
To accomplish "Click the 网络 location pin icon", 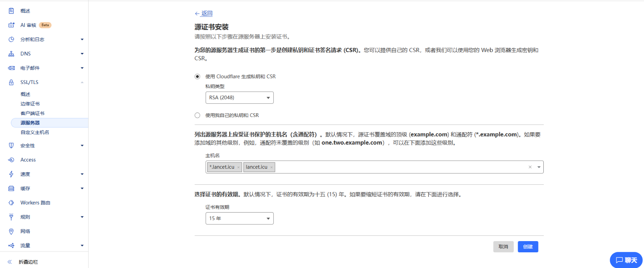I will pos(11,231).
